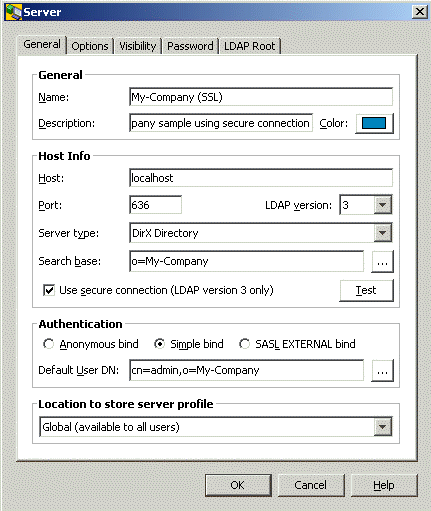Click the LDAP version: label
Image resolution: width=431 pixels, height=511 pixels.
tap(298, 205)
